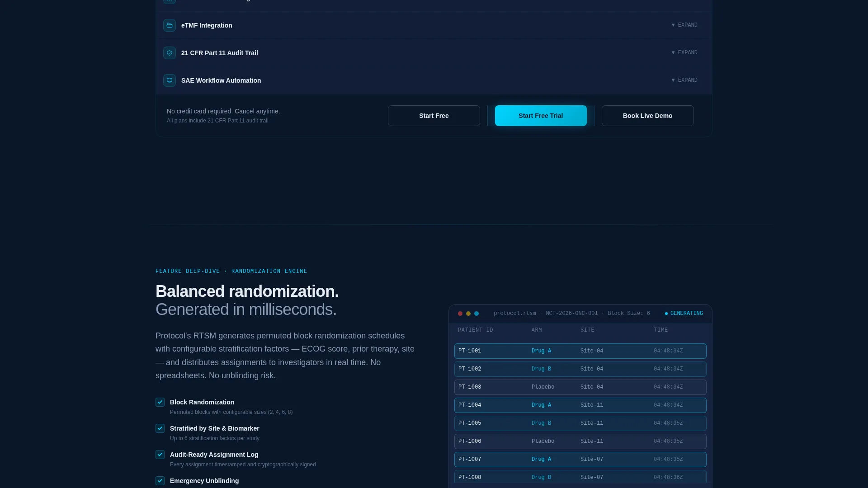The image size is (868, 488).
Task: Click the Start Free Trial button
Action: pos(541,116)
